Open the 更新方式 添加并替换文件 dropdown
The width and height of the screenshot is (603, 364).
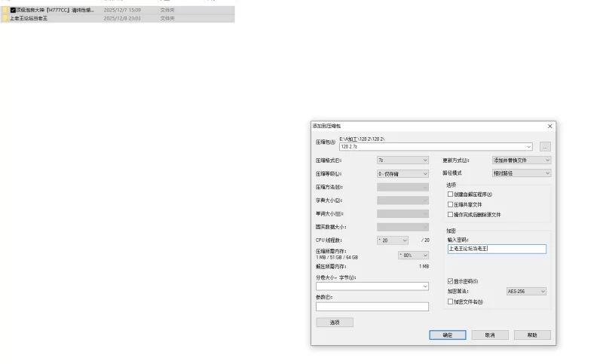522,161
